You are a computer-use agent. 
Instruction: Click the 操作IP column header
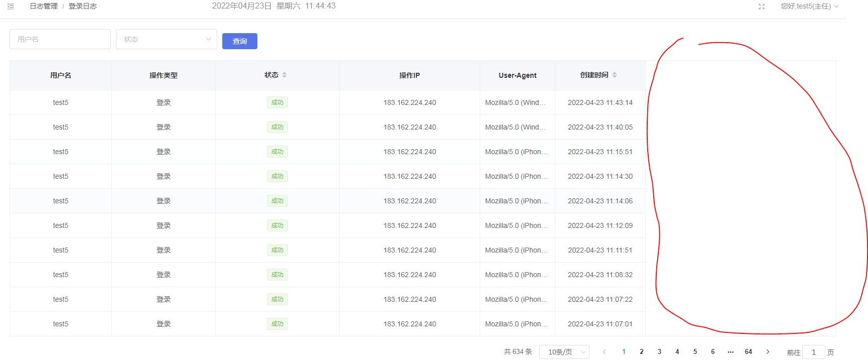pyautogui.click(x=409, y=75)
